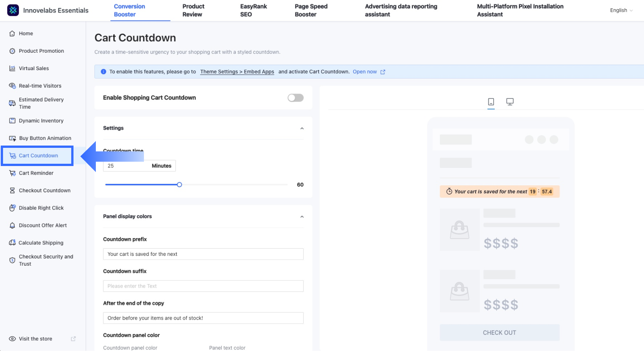
Task: Click the Discount Offer Alert bell icon
Action: tap(12, 225)
